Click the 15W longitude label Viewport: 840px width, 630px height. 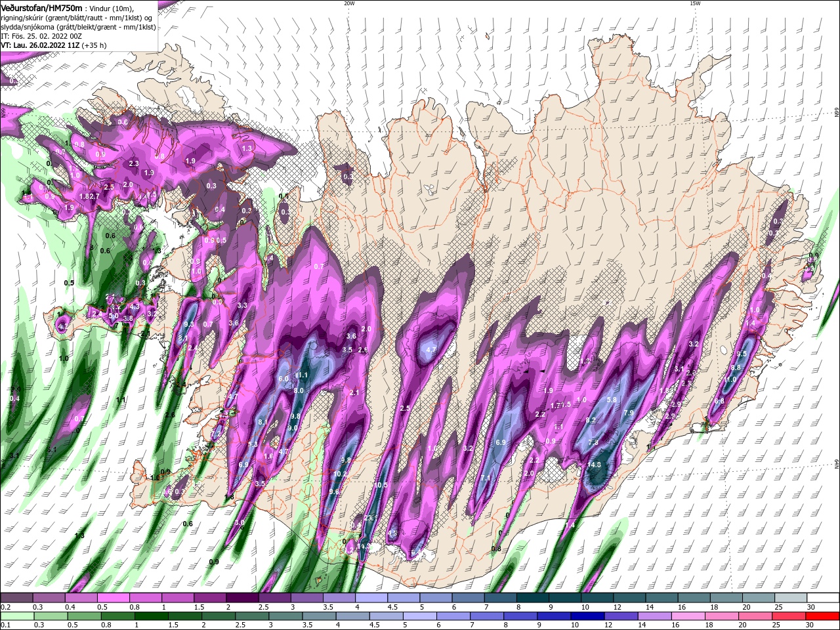click(x=694, y=3)
